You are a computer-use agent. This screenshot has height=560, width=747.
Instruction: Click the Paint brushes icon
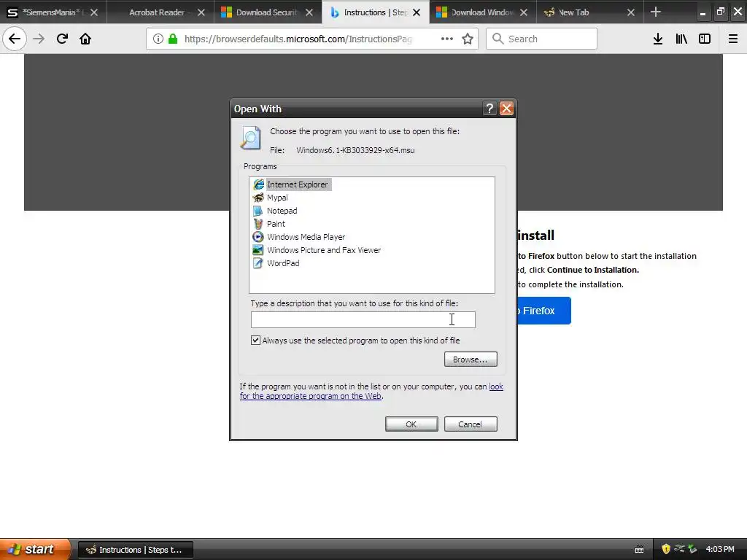(x=258, y=224)
